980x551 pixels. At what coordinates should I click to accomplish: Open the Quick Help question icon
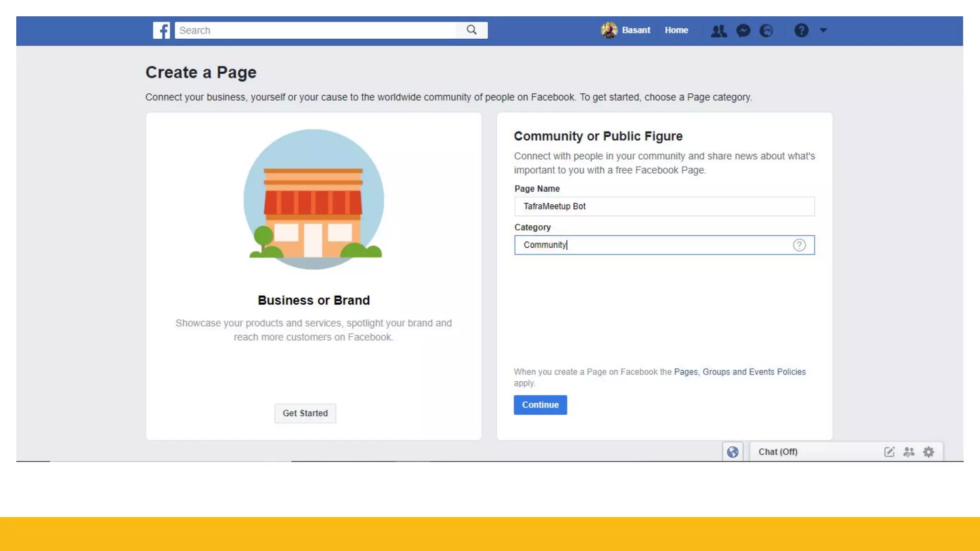pyautogui.click(x=802, y=31)
